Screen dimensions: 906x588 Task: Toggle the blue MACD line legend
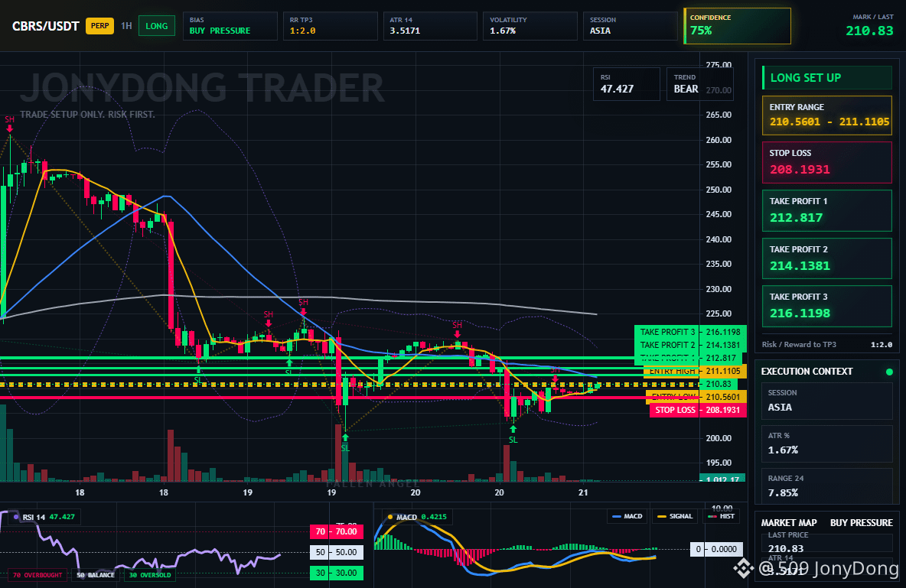point(627,516)
